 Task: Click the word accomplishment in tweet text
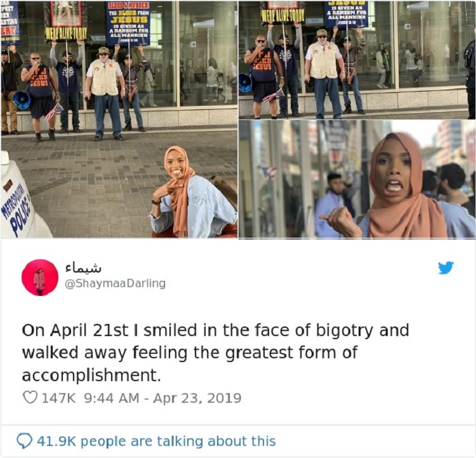point(91,375)
